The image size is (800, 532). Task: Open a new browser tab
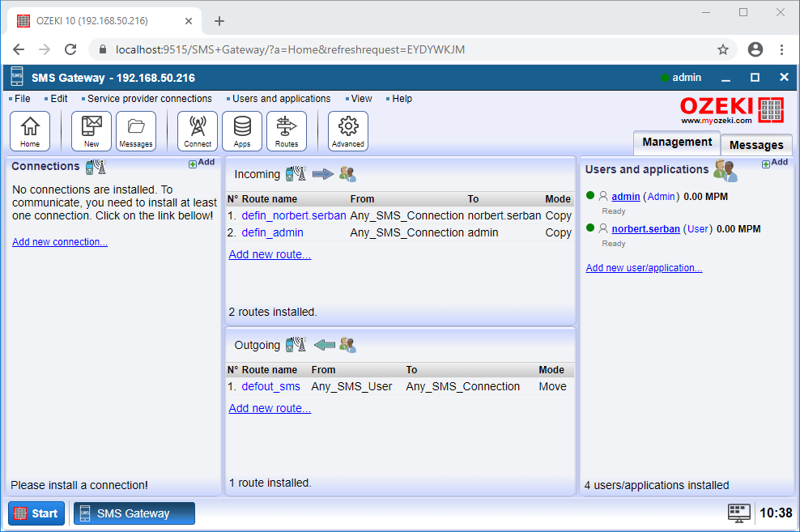click(219, 21)
